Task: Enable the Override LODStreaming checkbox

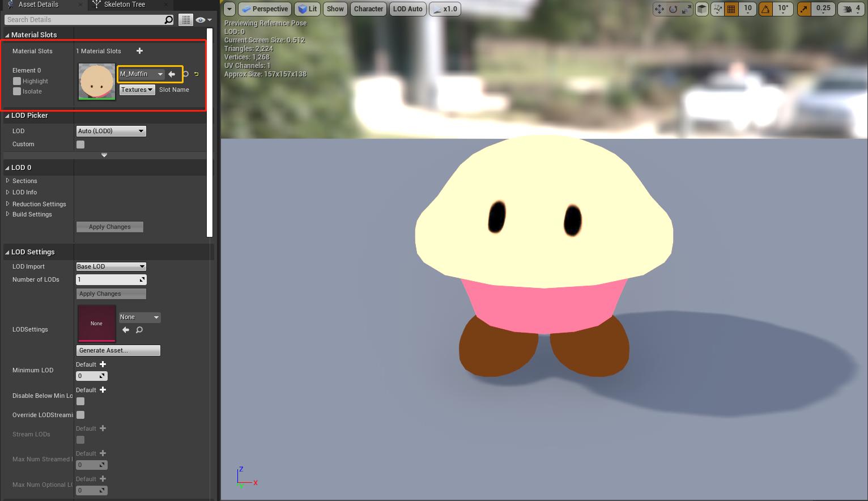Action: point(80,415)
